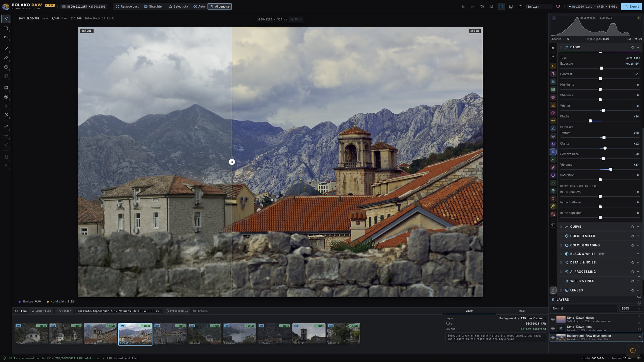This screenshot has height=362, width=644.
Task: Pick the Eyedropper tool in left toolbar
Action: [6, 127]
